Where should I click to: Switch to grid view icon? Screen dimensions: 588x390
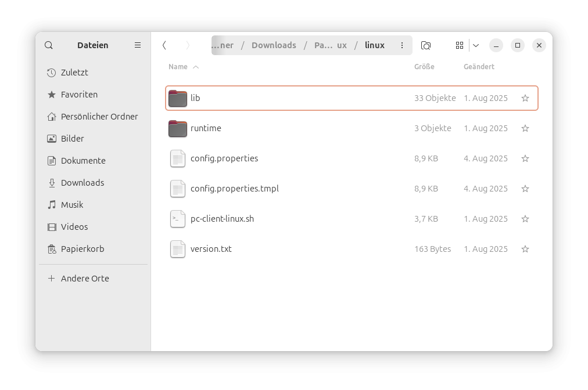[460, 45]
